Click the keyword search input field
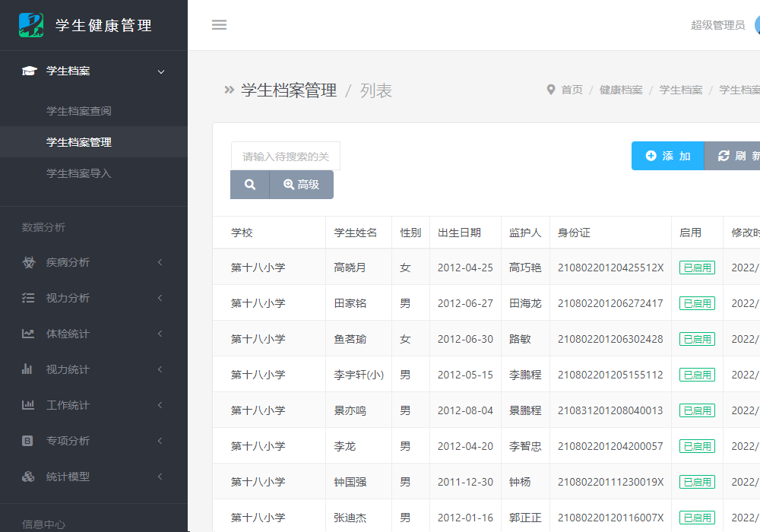The width and height of the screenshot is (760, 532). [286, 157]
